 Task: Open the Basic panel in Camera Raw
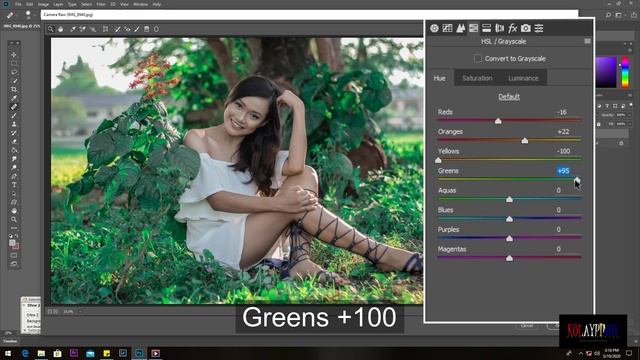pos(434,28)
